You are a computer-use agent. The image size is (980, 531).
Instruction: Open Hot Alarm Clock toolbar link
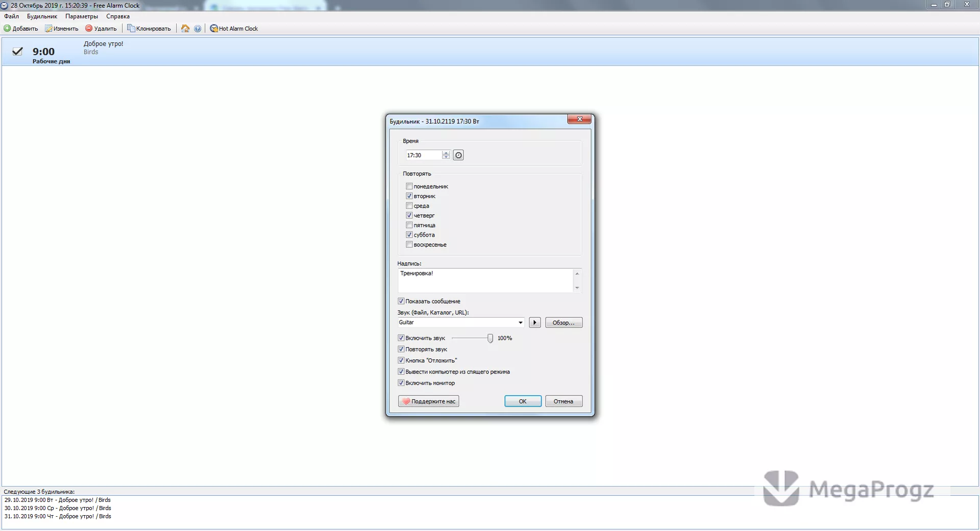(234, 29)
